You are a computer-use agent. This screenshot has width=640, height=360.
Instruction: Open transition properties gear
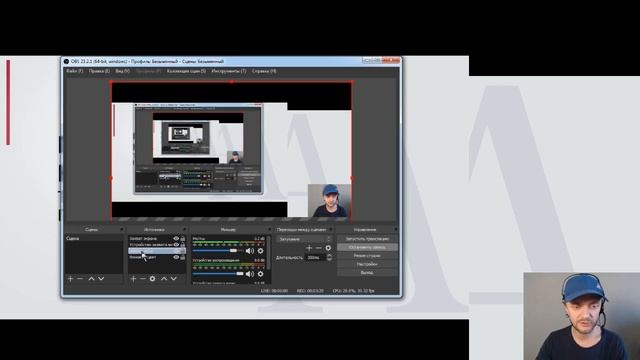(x=328, y=248)
